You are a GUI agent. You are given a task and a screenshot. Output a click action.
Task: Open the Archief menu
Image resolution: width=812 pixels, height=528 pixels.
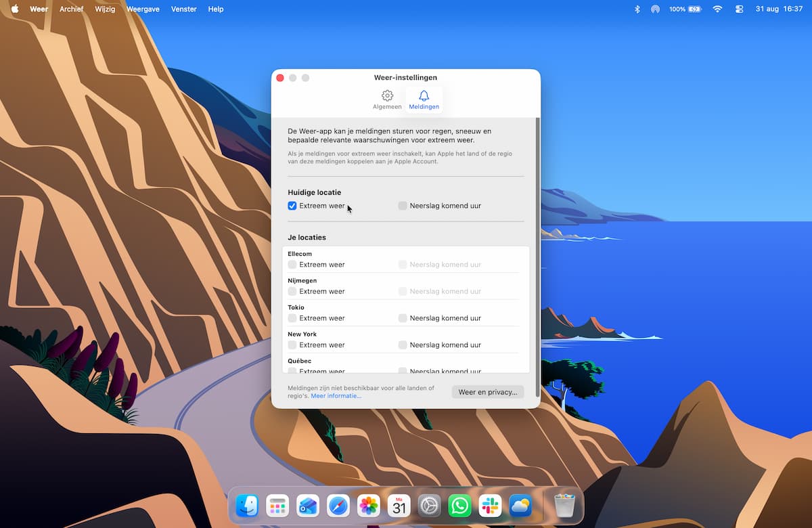point(72,9)
